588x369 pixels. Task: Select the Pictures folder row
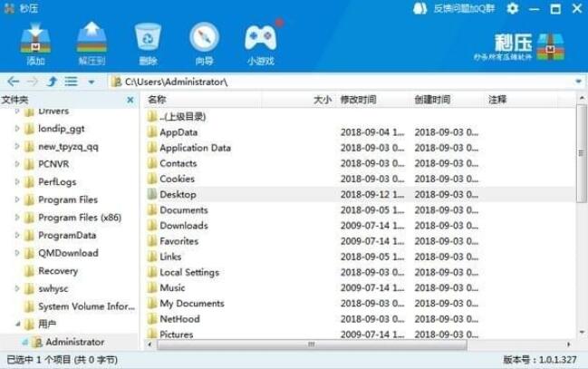point(360,334)
